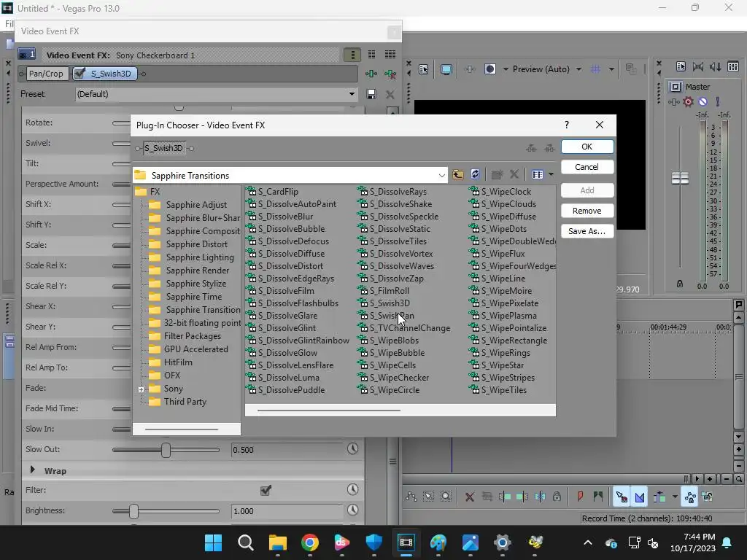Open File Explorer from the taskbar
Image resolution: width=747 pixels, height=560 pixels.
tap(278, 542)
